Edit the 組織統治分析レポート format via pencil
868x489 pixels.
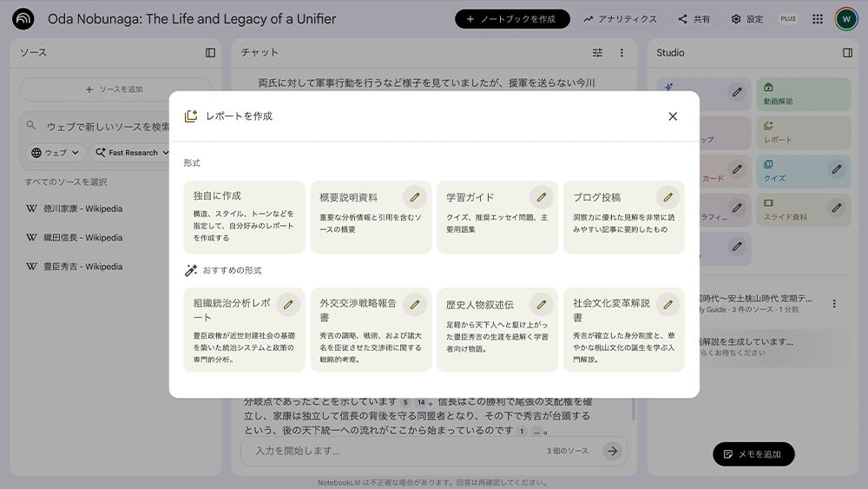click(288, 305)
